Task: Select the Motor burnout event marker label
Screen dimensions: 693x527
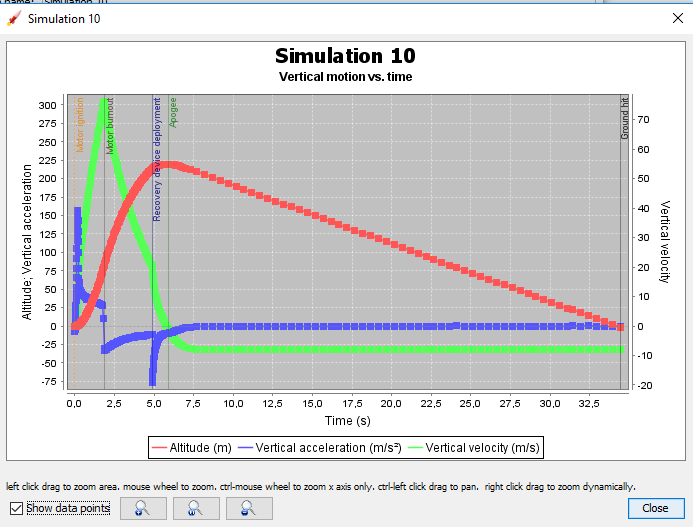Action: click(110, 126)
